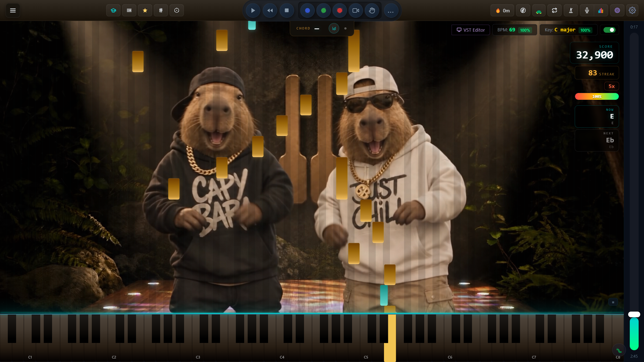Click the Key C major label
The height and width of the screenshot is (362, 644).
point(560,30)
